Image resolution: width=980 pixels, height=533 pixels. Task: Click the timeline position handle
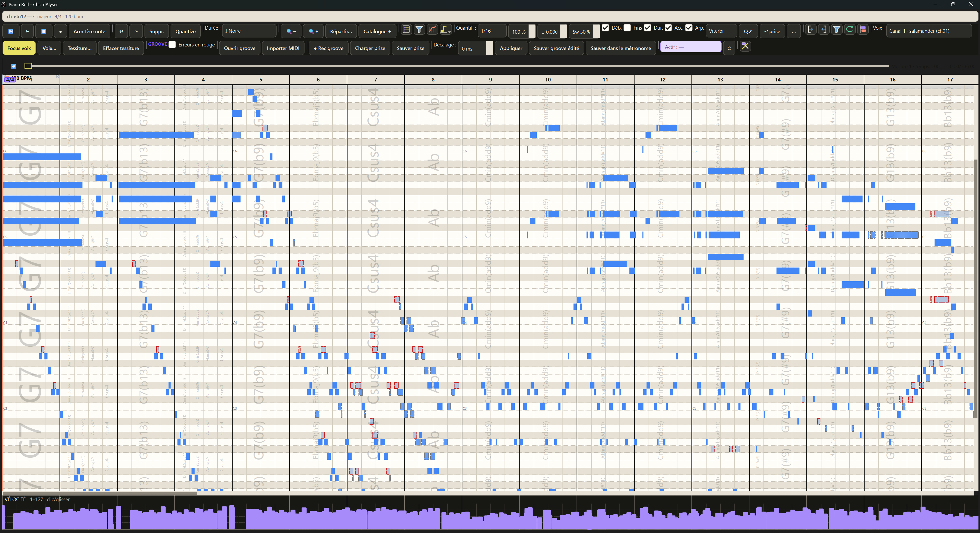click(x=28, y=66)
